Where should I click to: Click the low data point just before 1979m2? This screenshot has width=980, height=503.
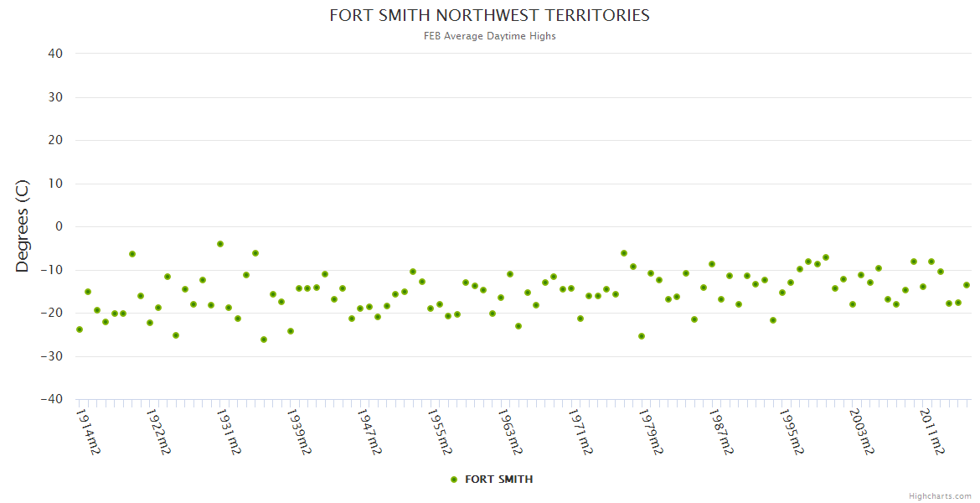click(642, 336)
